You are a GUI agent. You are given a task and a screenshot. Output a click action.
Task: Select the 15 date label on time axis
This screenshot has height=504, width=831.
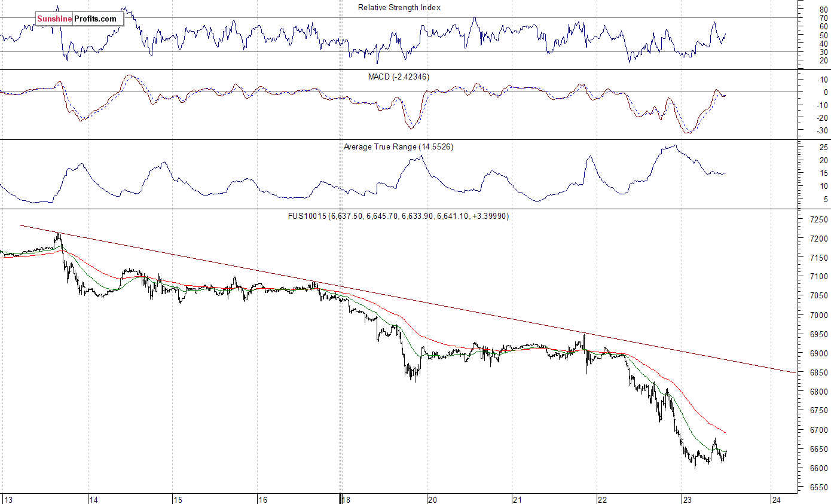178,499
